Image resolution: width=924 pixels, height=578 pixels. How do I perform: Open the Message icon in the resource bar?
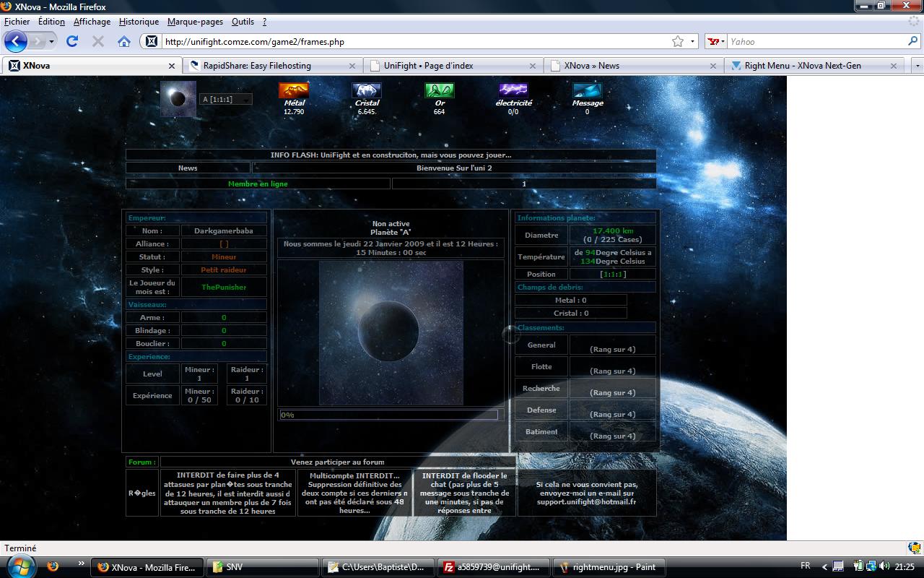point(588,90)
